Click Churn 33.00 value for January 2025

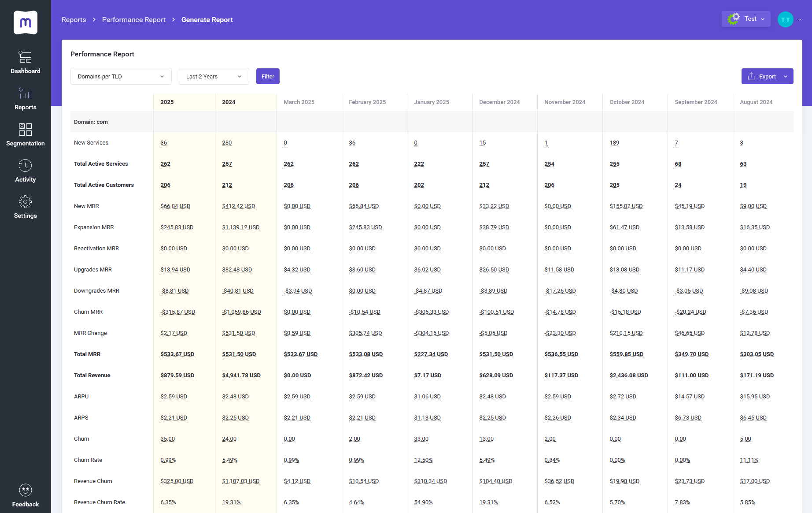421,439
